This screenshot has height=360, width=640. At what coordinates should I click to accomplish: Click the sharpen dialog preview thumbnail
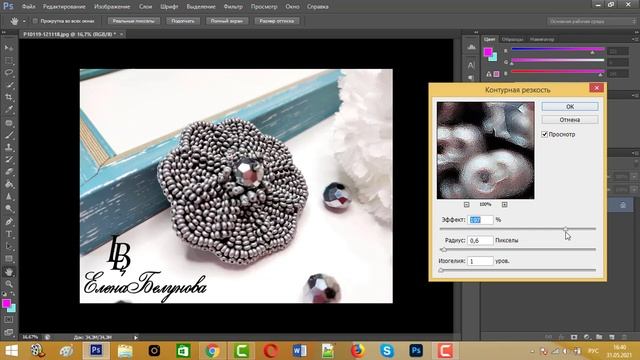coord(485,150)
